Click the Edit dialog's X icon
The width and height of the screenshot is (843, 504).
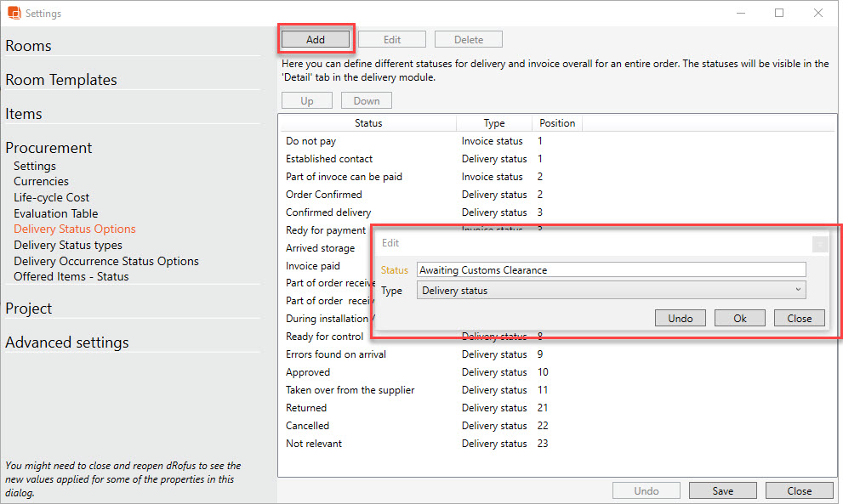[x=819, y=244]
